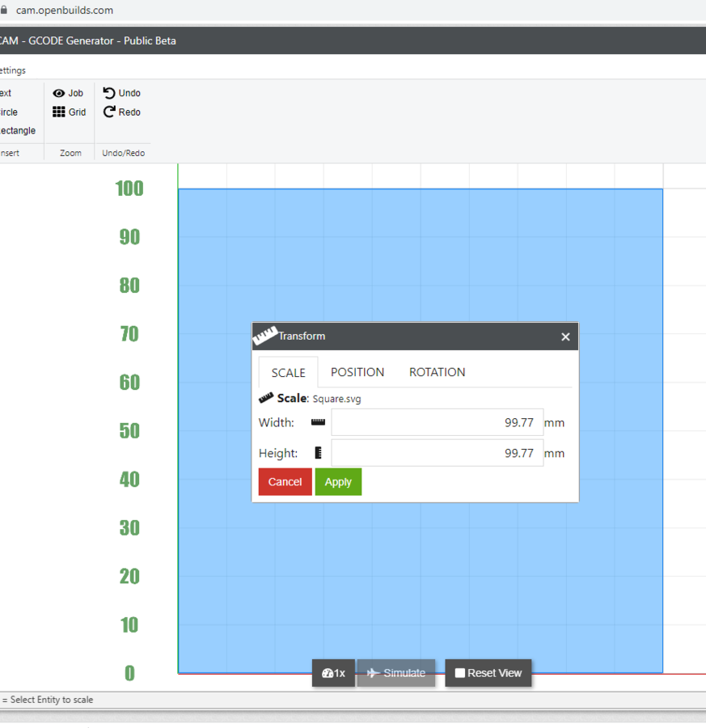This screenshot has height=728, width=706.
Task: Click the vertical ruler icon beside Height
Action: [x=318, y=453]
